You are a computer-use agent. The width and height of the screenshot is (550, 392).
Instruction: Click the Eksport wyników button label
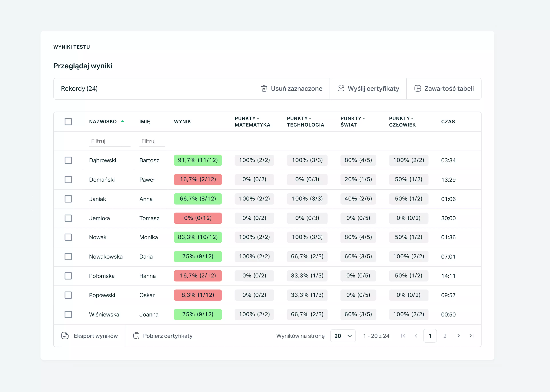point(96,336)
